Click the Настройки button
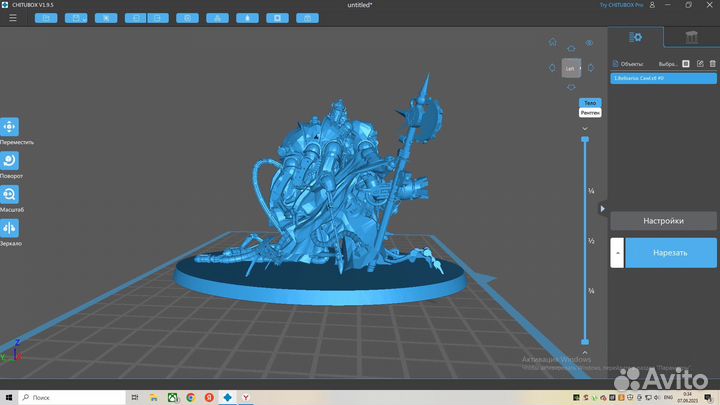The height and width of the screenshot is (405, 720). 664,221
